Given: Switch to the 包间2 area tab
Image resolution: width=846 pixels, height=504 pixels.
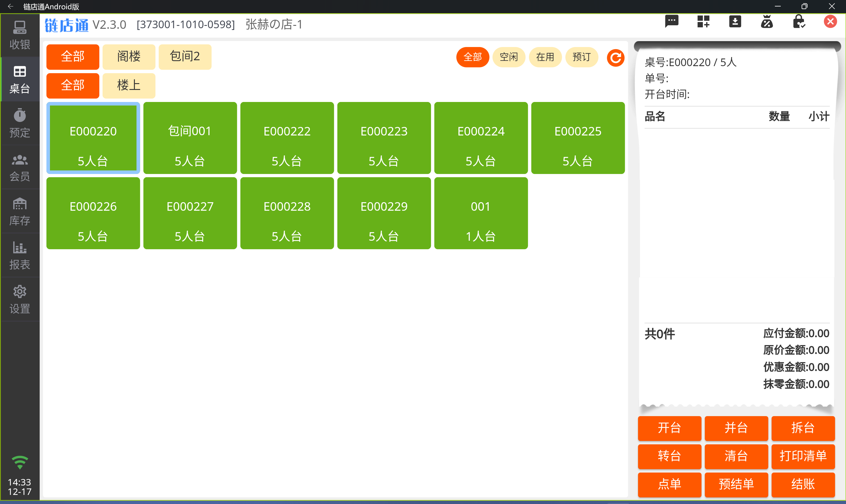Looking at the screenshot, I should pos(185,57).
